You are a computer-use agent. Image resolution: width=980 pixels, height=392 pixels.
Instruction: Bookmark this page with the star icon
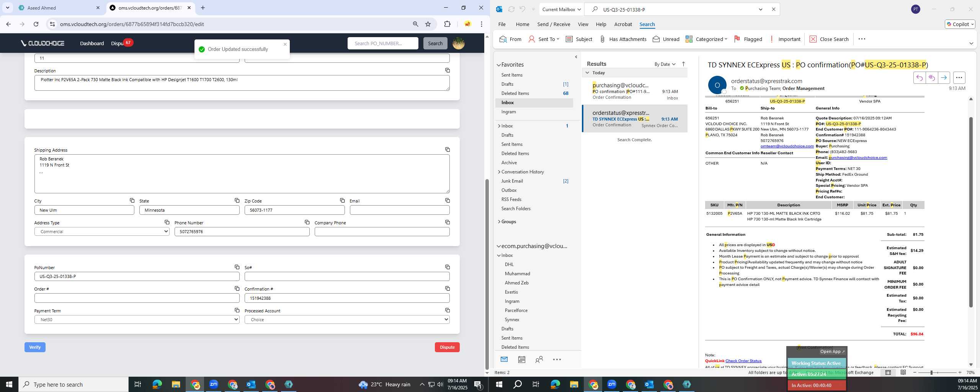[x=428, y=24]
